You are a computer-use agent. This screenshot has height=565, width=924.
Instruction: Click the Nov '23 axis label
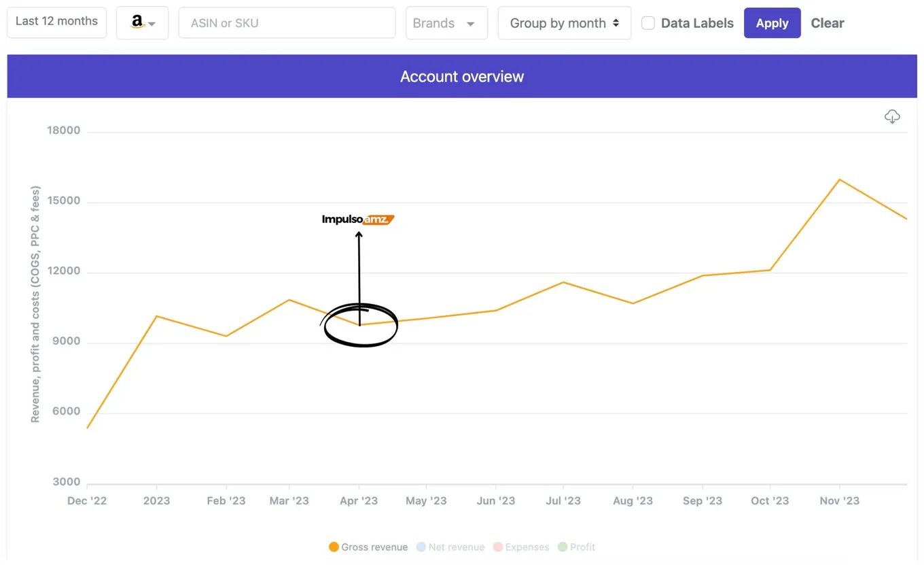click(x=839, y=501)
